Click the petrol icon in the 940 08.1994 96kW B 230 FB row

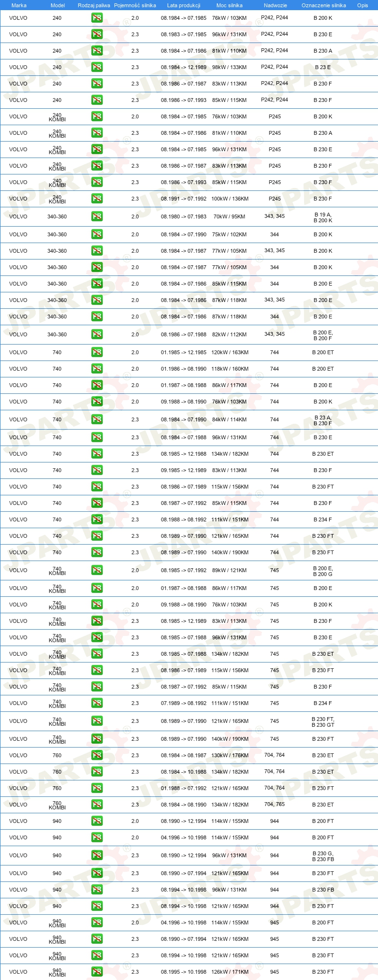97,890
